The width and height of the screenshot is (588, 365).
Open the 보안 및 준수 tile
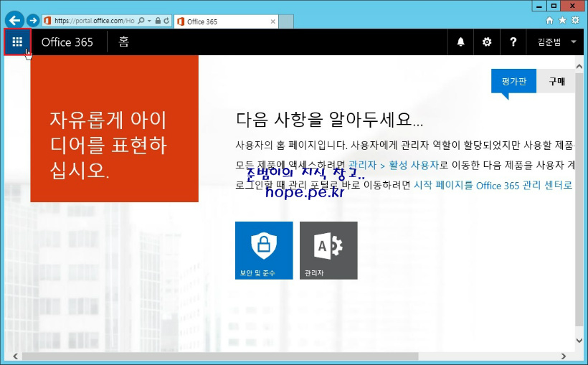(264, 250)
